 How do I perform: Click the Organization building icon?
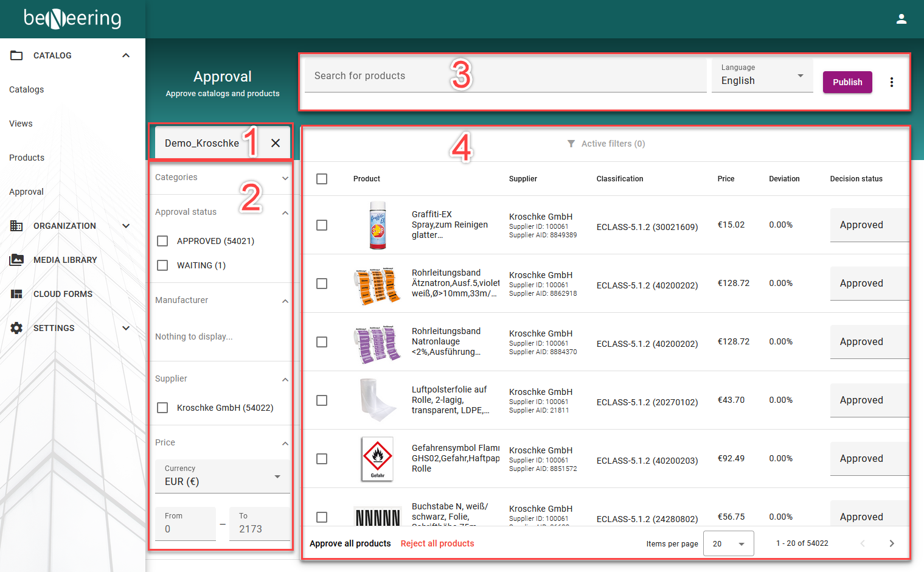(x=16, y=226)
